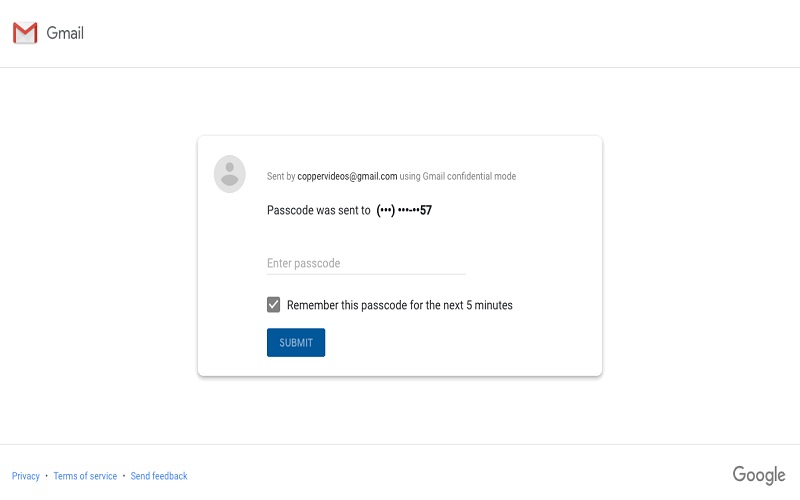Viewport: 800px width, 500px height.
Task: Select the coppervideos@gmail.com sender address
Action: (347, 177)
